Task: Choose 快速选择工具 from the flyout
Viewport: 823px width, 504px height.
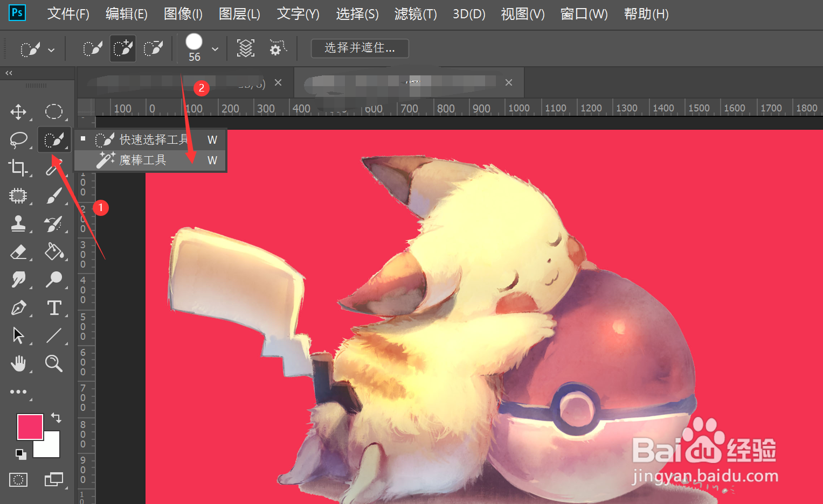Action: (x=150, y=140)
